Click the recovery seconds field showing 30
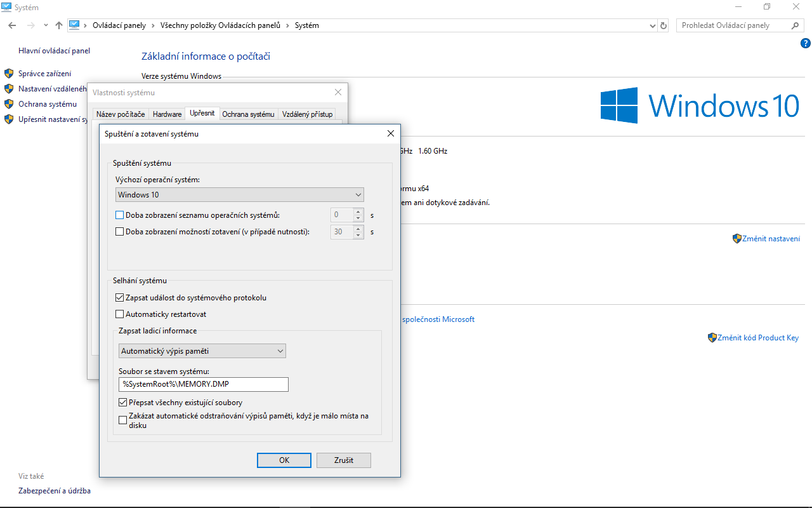 (x=343, y=232)
